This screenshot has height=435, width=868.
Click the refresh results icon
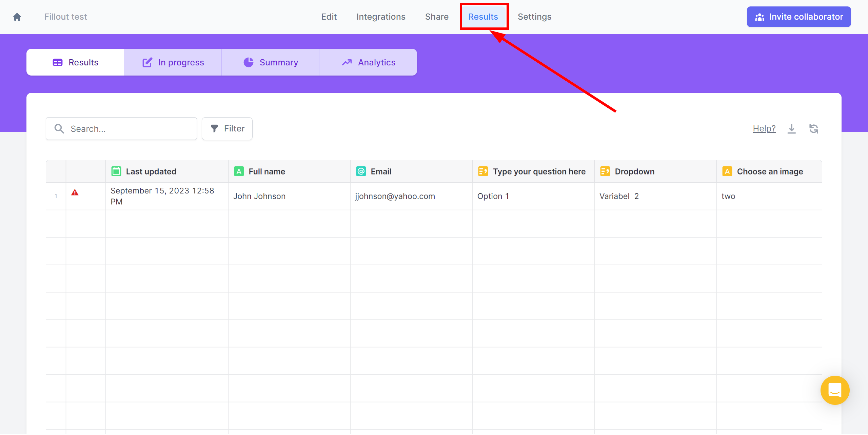coord(814,129)
